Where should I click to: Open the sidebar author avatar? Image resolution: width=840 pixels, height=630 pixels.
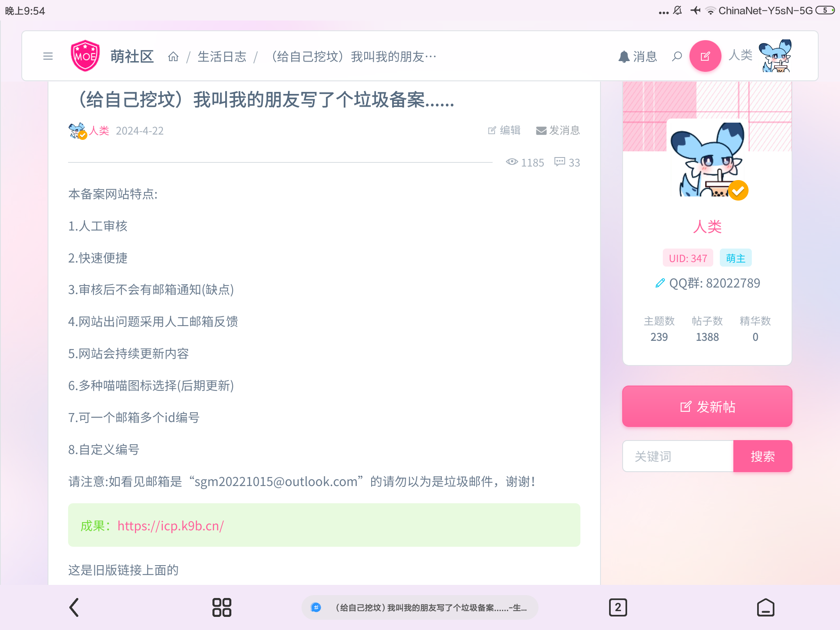tap(708, 159)
